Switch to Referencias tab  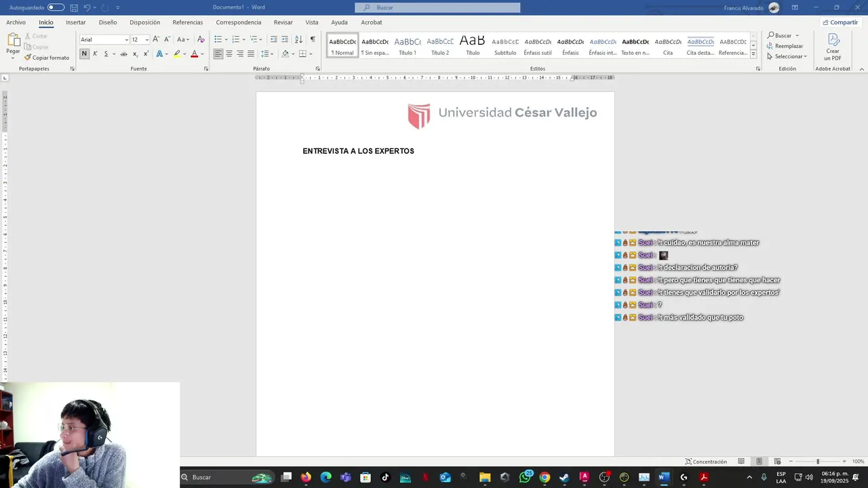click(x=188, y=22)
